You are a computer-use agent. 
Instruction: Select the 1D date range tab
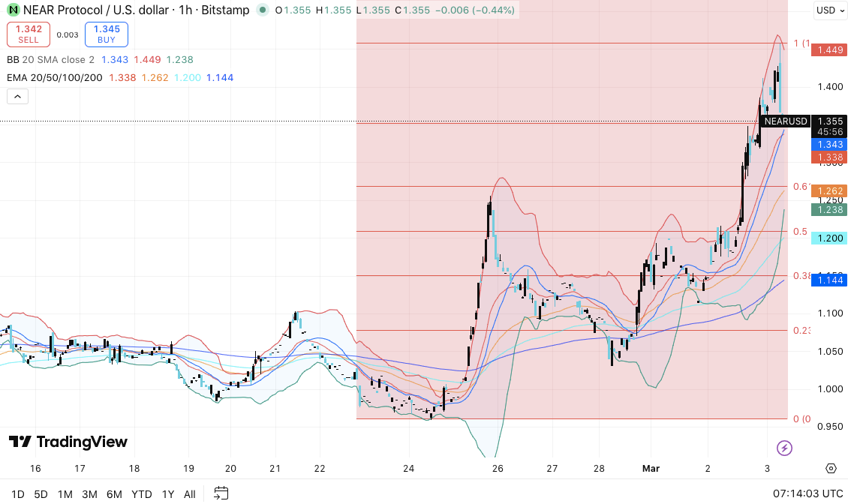pos(16,494)
